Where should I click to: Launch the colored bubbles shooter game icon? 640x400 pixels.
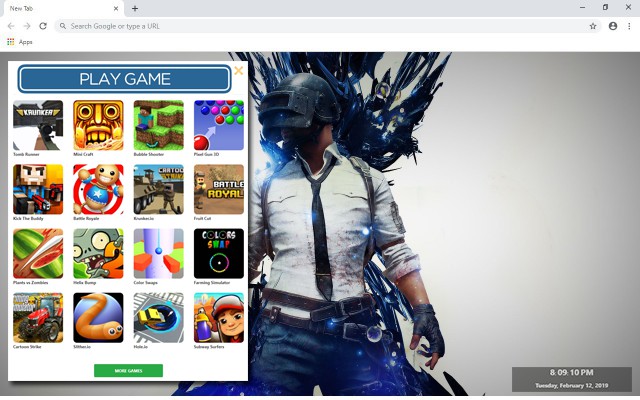(x=219, y=125)
